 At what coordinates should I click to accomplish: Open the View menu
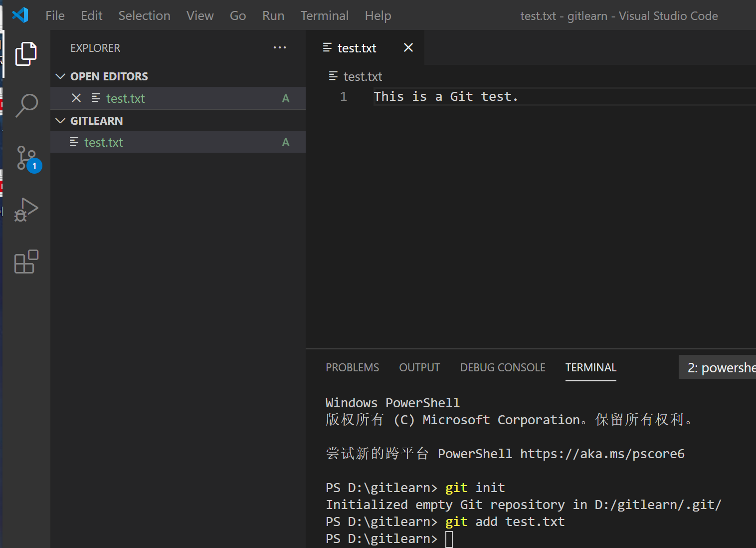coord(200,15)
